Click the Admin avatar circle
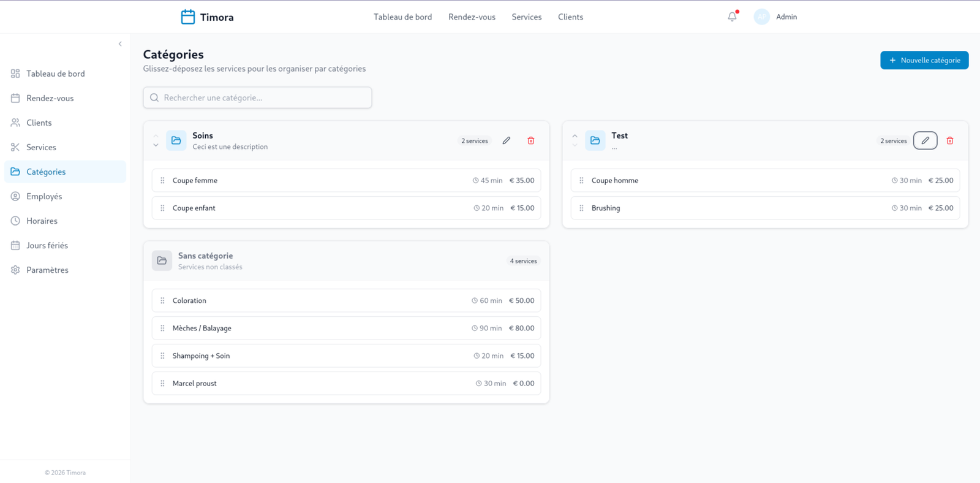Screen dimensions: 980x483 [x=761, y=17]
